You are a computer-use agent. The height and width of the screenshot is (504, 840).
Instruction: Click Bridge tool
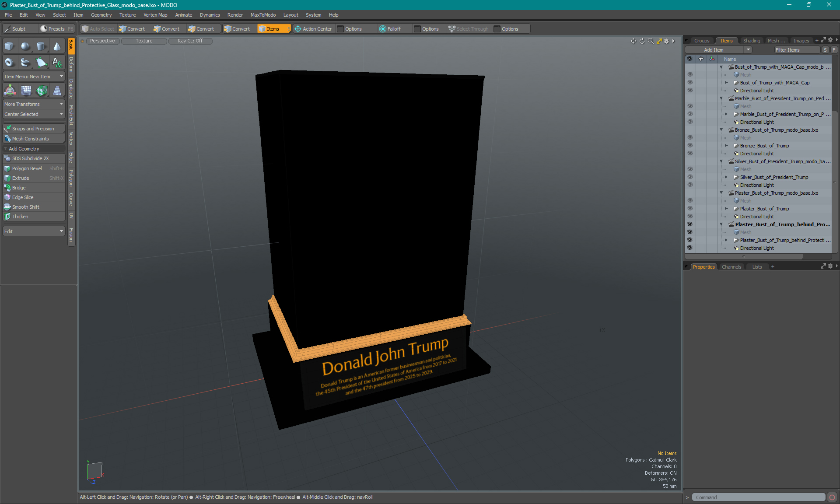tap(34, 188)
